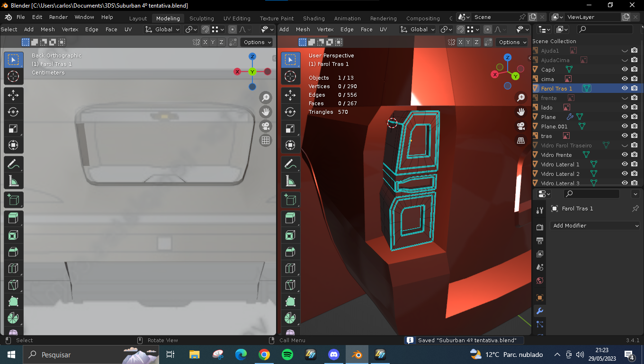644x364 pixels.
Task: Open pivot point dropdown in the left viewport header
Action: point(191,29)
